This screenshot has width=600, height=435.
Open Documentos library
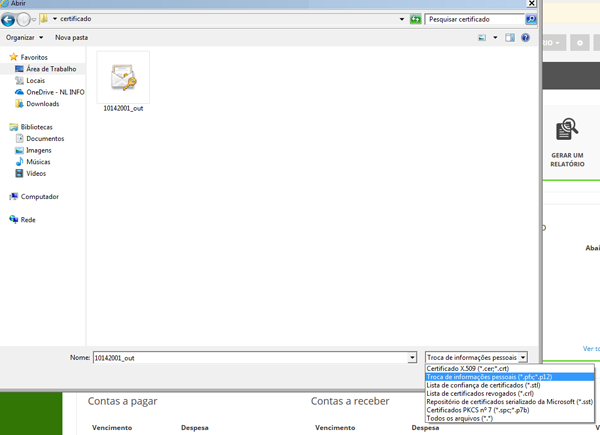pos(40,138)
